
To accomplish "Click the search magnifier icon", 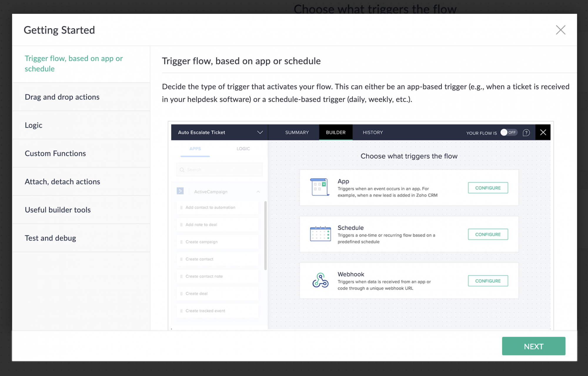I will pyautogui.click(x=182, y=170).
